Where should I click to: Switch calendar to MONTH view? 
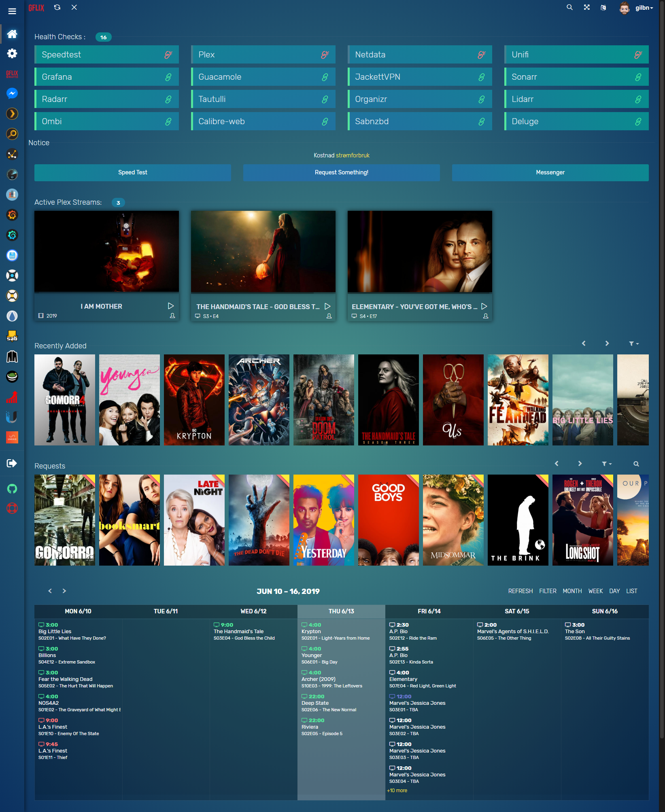pyautogui.click(x=572, y=591)
